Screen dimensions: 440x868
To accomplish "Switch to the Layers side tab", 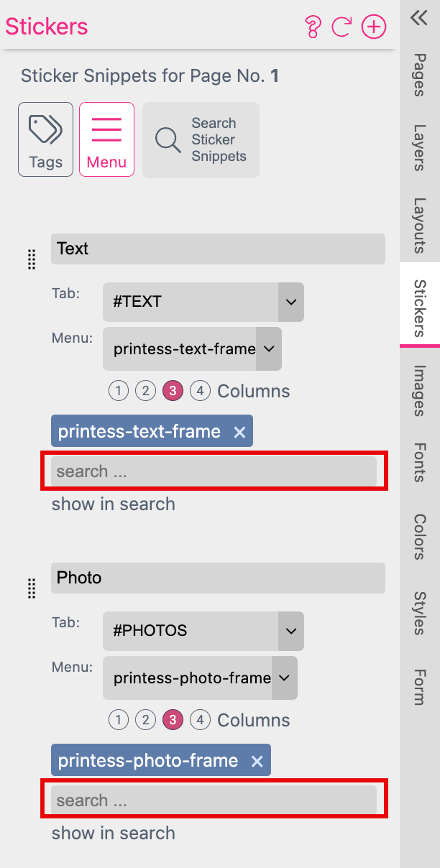I will click(x=420, y=147).
